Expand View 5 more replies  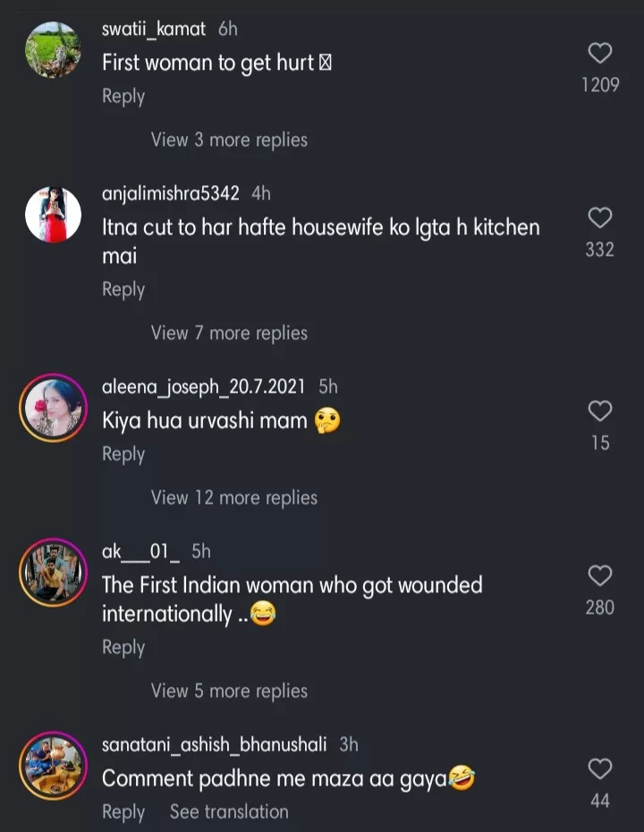click(229, 691)
